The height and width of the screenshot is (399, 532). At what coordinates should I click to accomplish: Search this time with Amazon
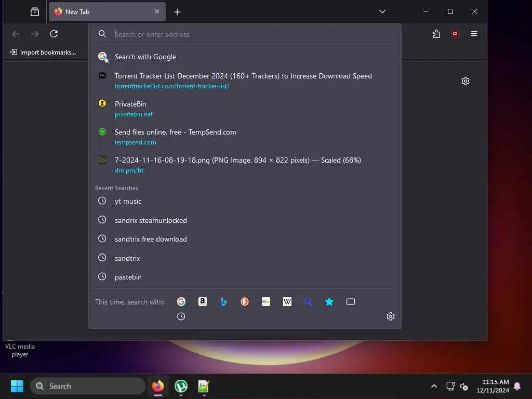click(x=203, y=301)
